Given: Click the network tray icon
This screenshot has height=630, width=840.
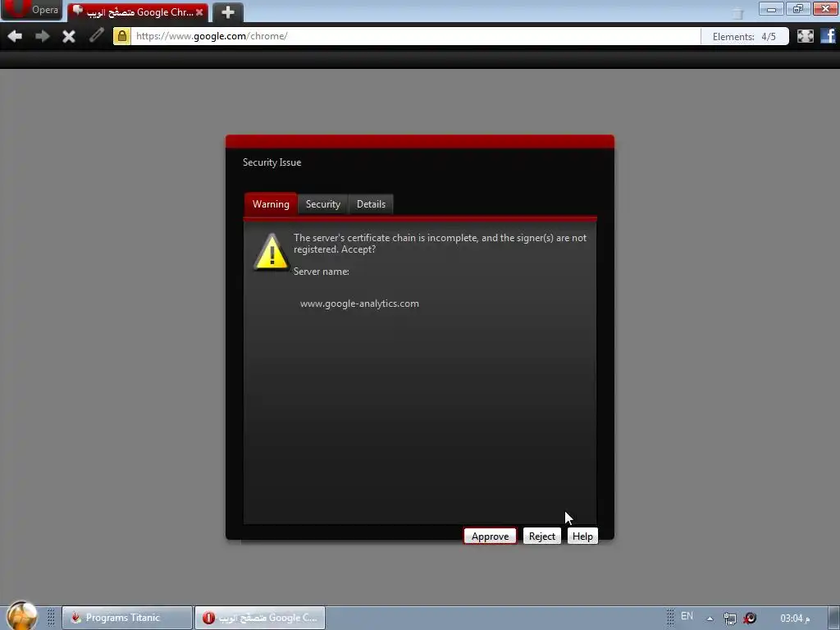Looking at the screenshot, I should 729,619.
